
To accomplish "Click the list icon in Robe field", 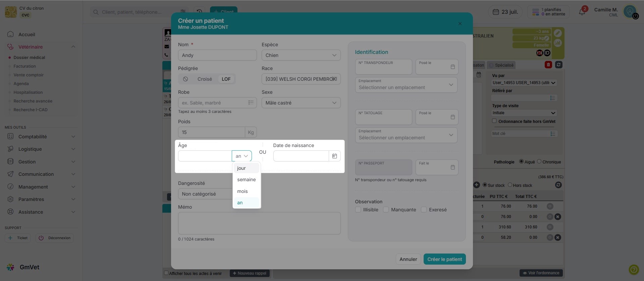I will [251, 103].
